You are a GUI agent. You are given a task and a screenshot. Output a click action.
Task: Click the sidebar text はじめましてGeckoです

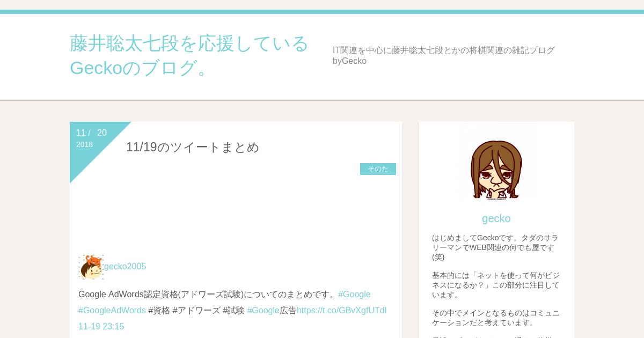tap(495, 247)
